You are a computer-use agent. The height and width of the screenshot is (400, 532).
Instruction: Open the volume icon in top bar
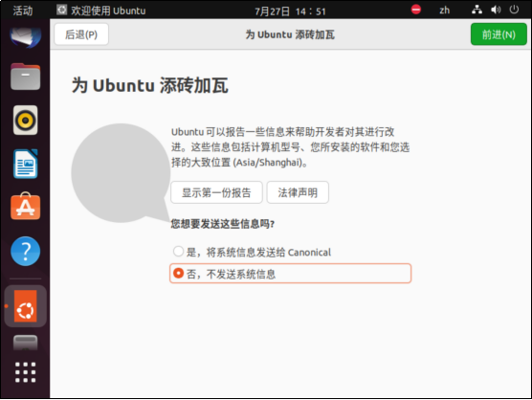[496, 10]
